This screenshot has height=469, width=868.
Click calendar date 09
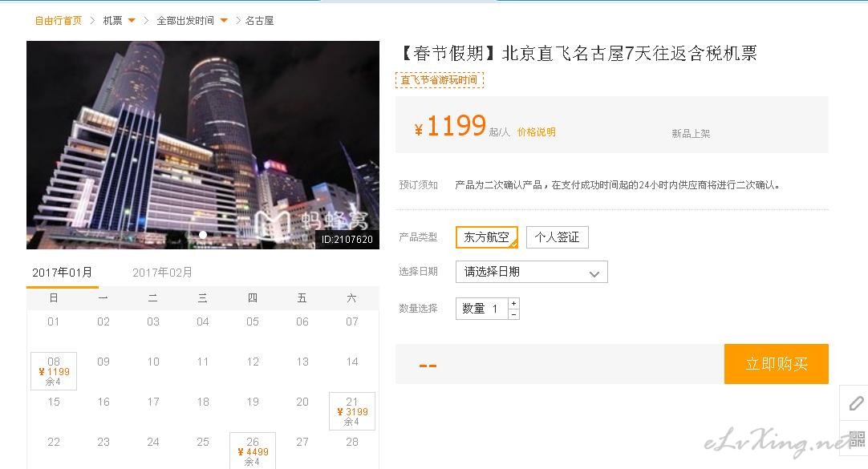coord(103,362)
